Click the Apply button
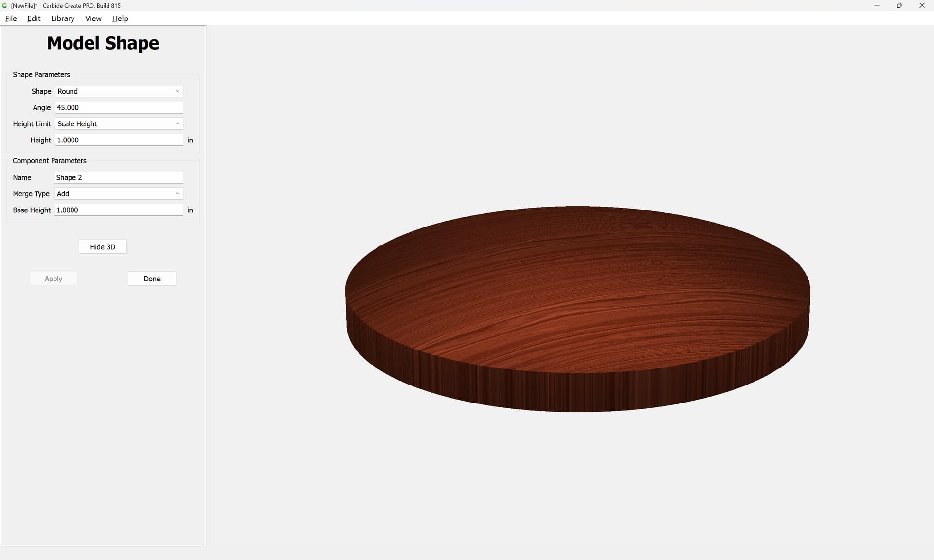 pyautogui.click(x=54, y=279)
